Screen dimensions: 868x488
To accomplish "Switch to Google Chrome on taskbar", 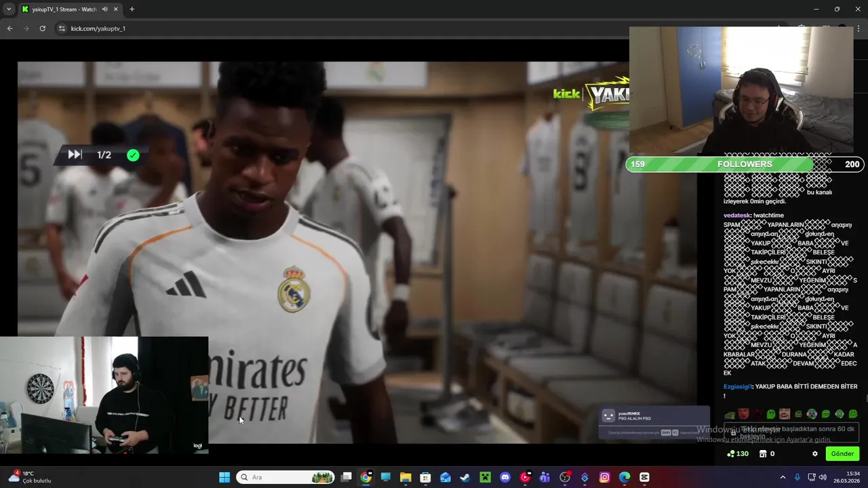I will pyautogui.click(x=366, y=477).
